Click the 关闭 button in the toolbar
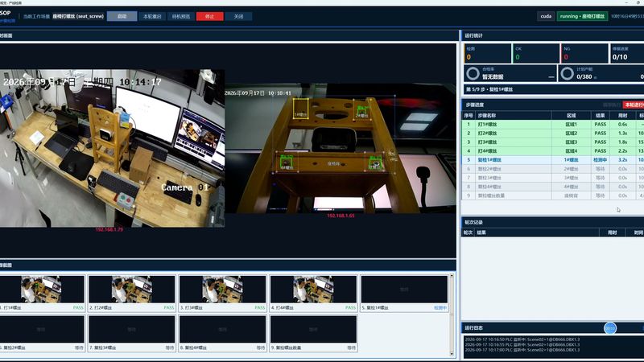644x362 pixels. pos(238,16)
